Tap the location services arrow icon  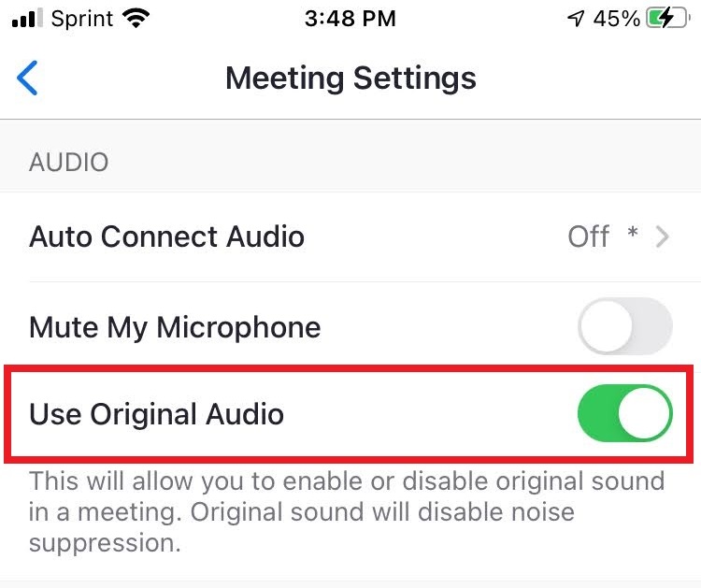point(576,19)
